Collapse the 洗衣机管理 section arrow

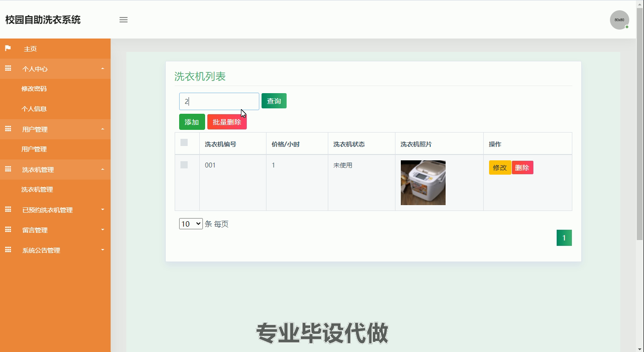(x=103, y=169)
